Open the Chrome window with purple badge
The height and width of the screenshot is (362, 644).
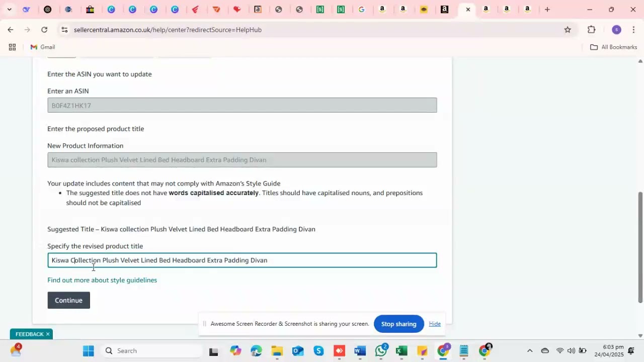(x=443, y=351)
